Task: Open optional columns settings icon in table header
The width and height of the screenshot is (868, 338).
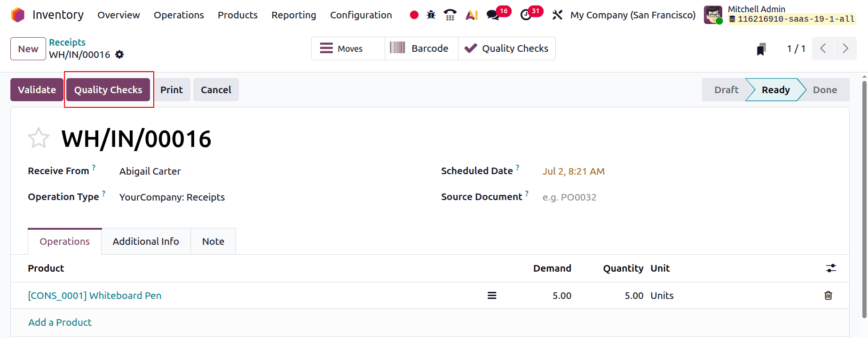Action: tap(831, 268)
